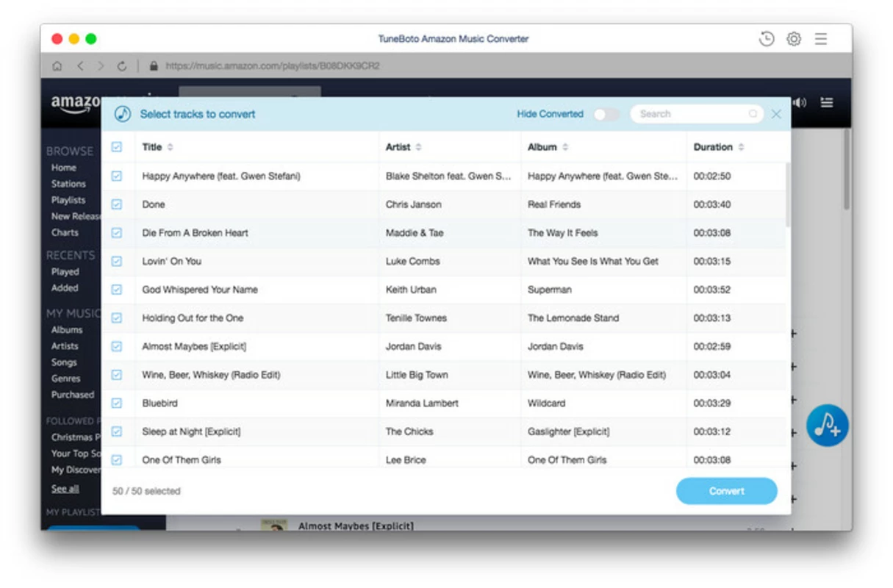Screen dimensions: 893x588
Task: Select the Luke Combs artist cell
Action: 413,261
